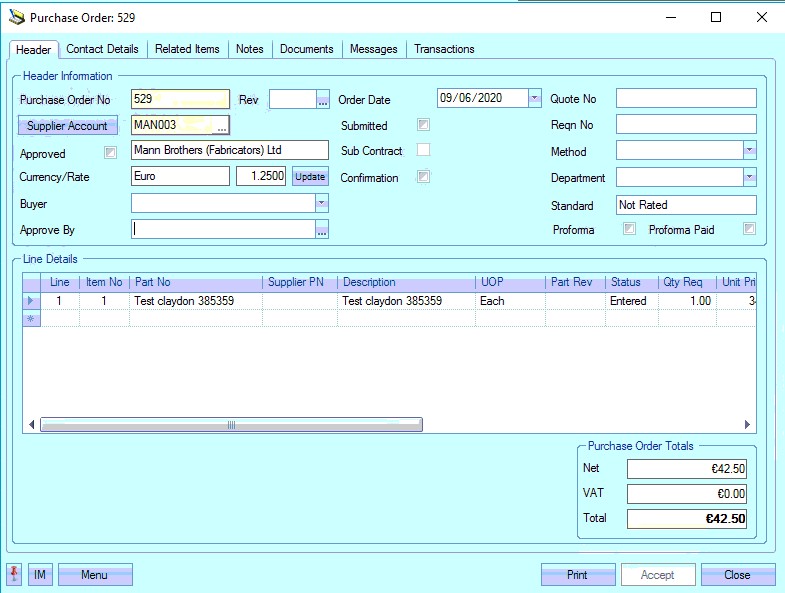Click the Print button
The image size is (785, 593).
577,575
